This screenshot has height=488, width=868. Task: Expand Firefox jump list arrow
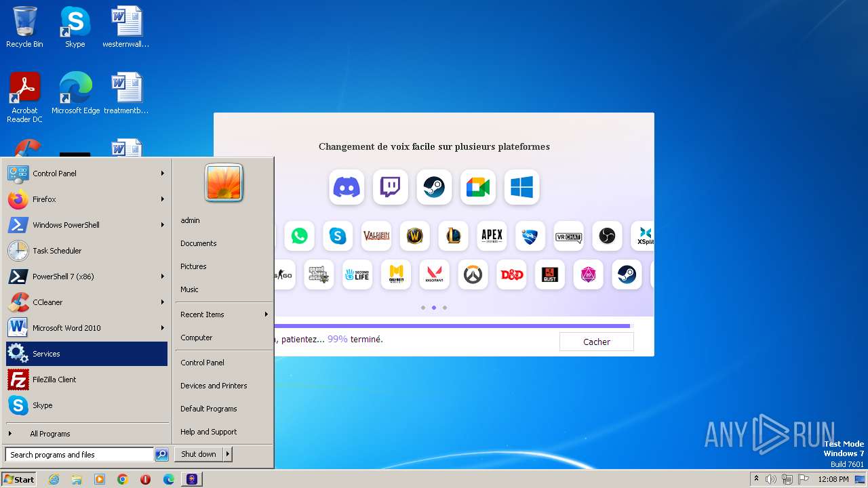tap(163, 199)
